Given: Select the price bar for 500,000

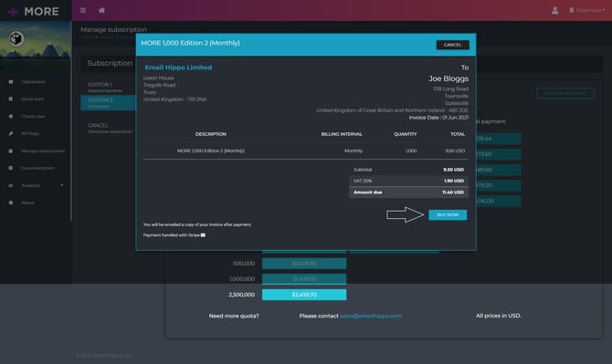Looking at the screenshot, I should [x=304, y=264].
